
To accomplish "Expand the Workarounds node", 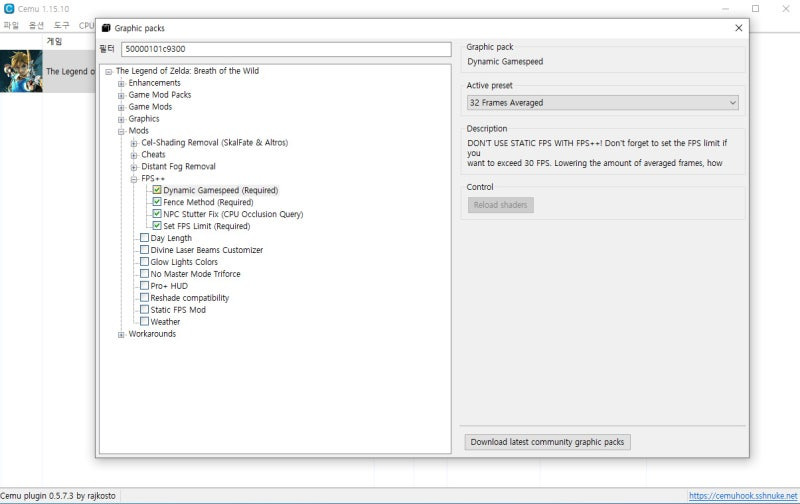I will point(121,335).
